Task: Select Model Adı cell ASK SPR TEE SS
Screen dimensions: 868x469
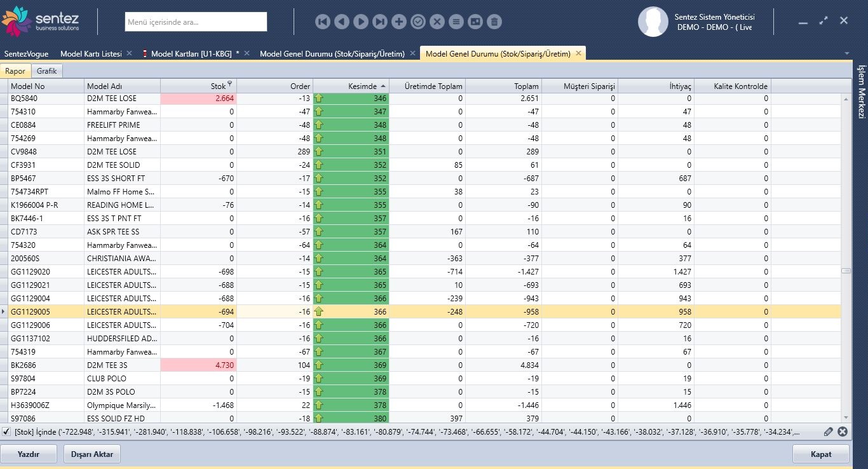Action: (x=122, y=232)
